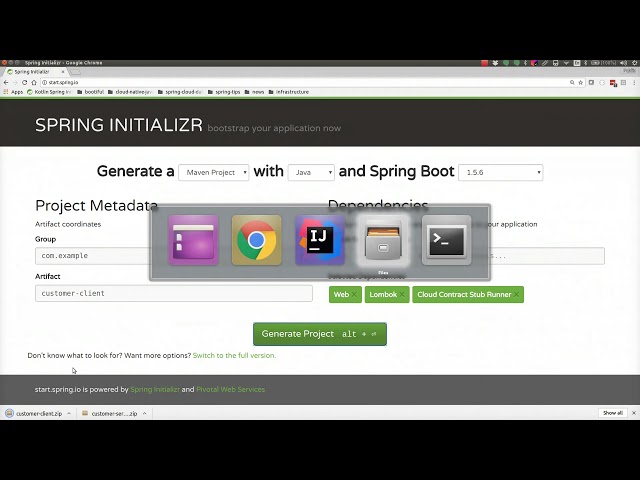
Task: Open the system settings gear menu
Action: (x=635, y=63)
